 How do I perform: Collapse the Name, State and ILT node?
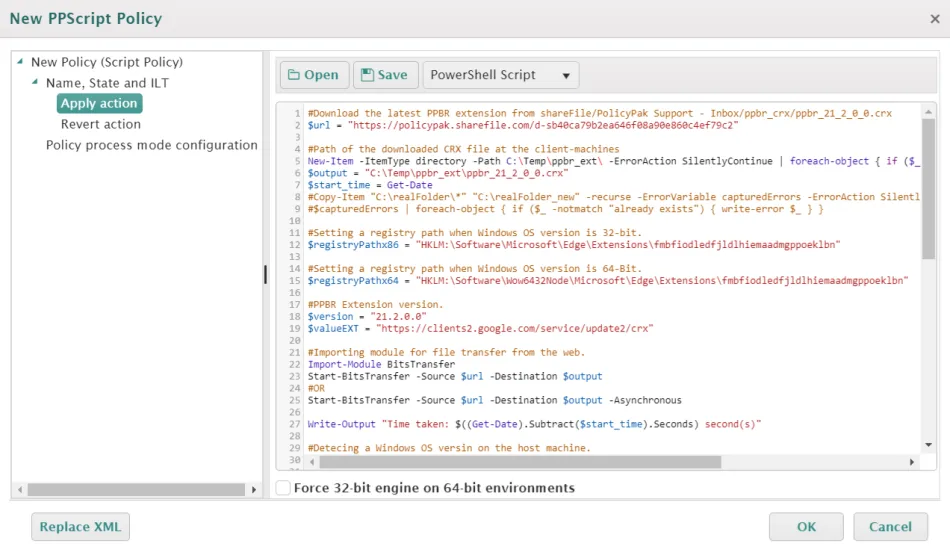[x=36, y=83]
